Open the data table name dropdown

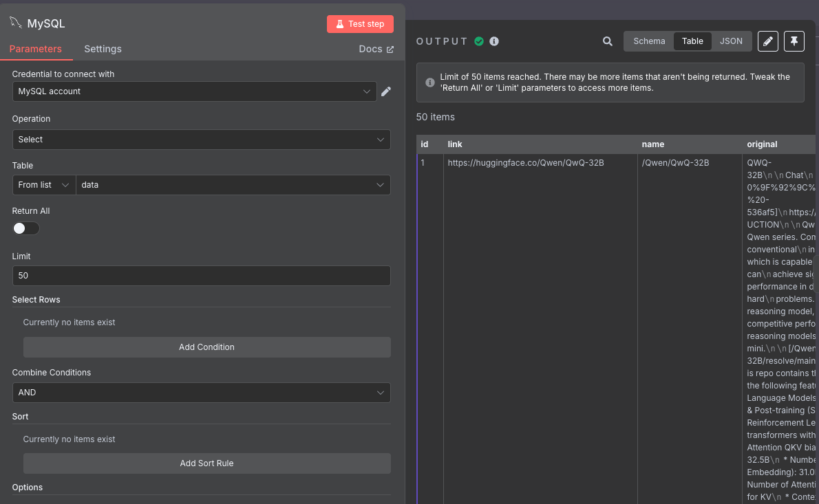(233, 185)
